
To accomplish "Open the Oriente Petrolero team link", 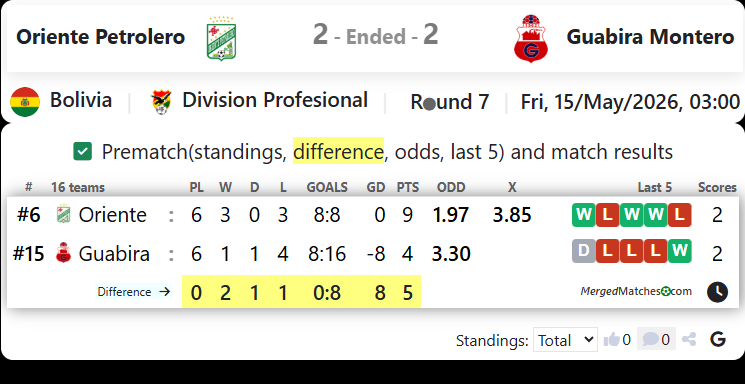I will pyautogui.click(x=100, y=37).
